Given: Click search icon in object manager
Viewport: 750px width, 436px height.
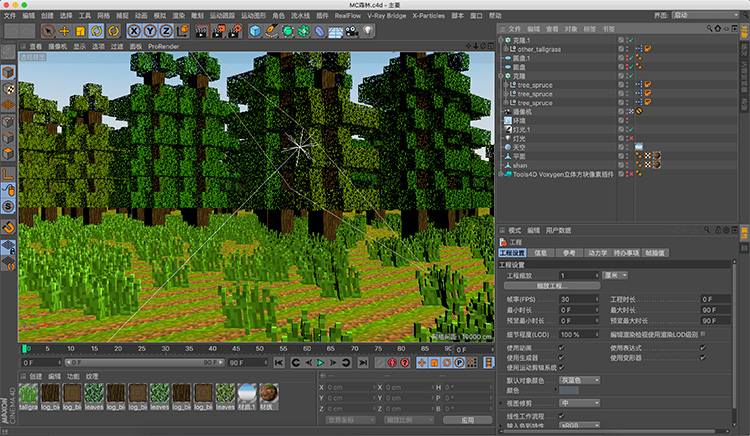Looking at the screenshot, I should tap(709, 29).
